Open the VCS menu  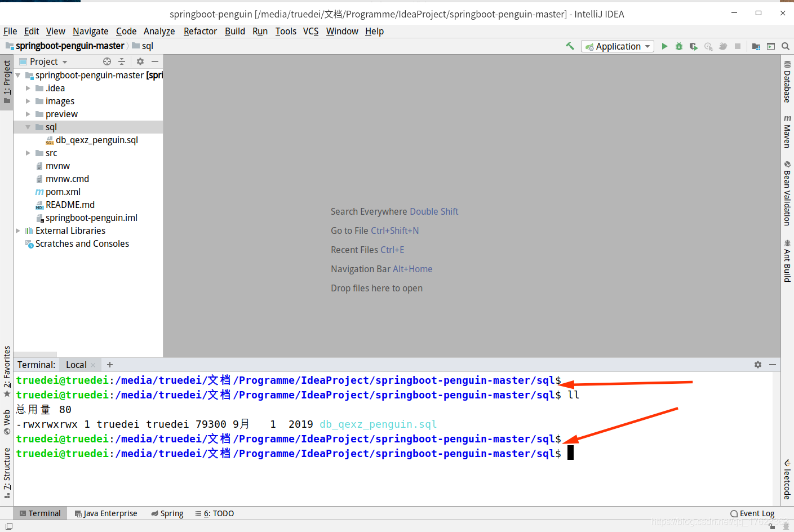click(x=310, y=31)
